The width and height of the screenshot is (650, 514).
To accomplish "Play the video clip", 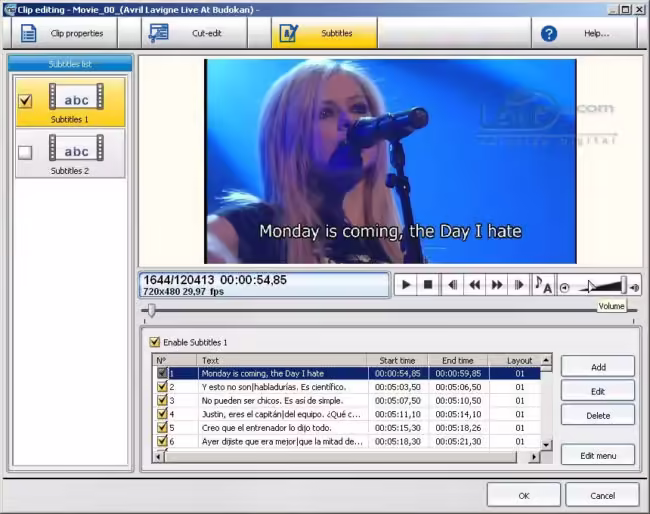I will click(406, 285).
